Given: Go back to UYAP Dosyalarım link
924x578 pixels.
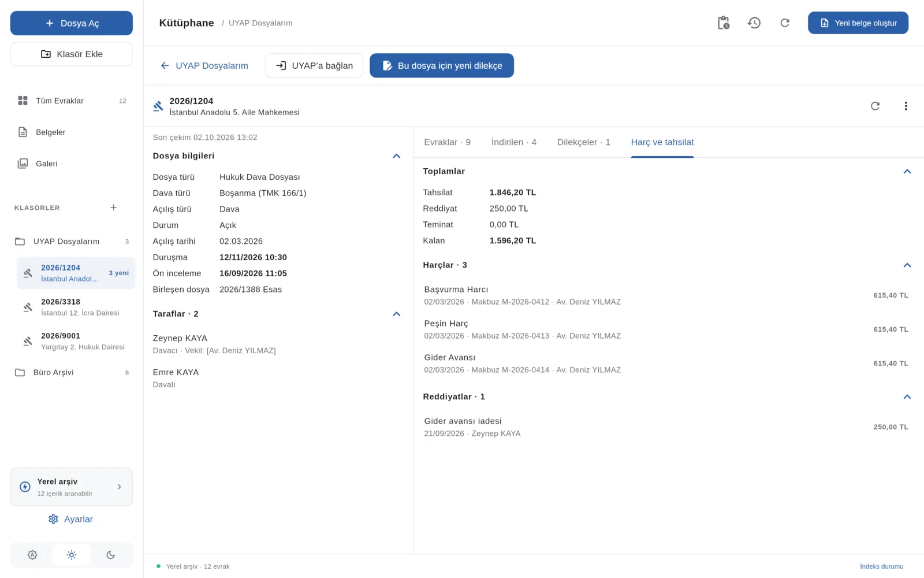Looking at the screenshot, I should [x=204, y=65].
